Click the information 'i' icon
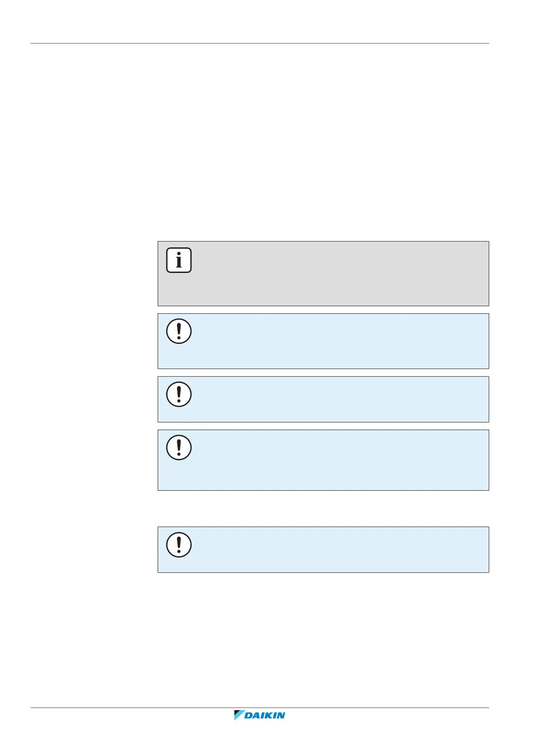Viewport: 535px width, 756px height. (179, 260)
